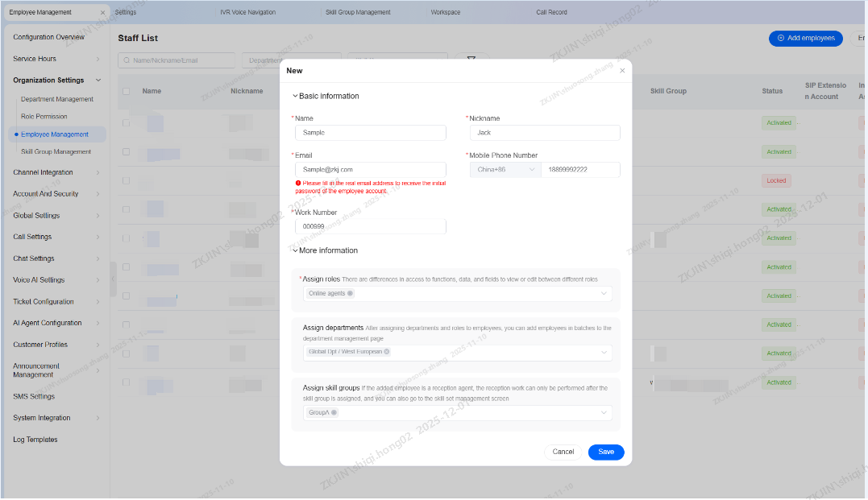This screenshot has width=868, height=500.
Task: Remove the GroupA skill group tag
Action: [334, 412]
